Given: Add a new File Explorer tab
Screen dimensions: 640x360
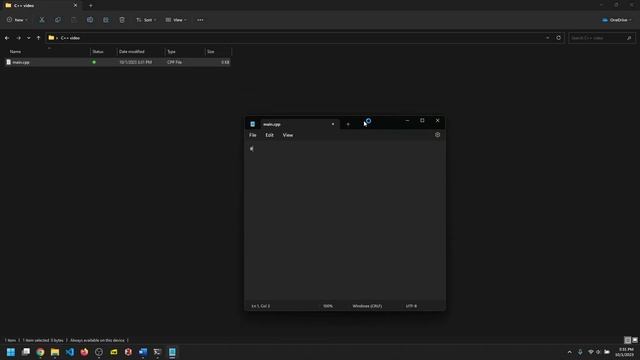Looking at the screenshot, I should point(91,6).
